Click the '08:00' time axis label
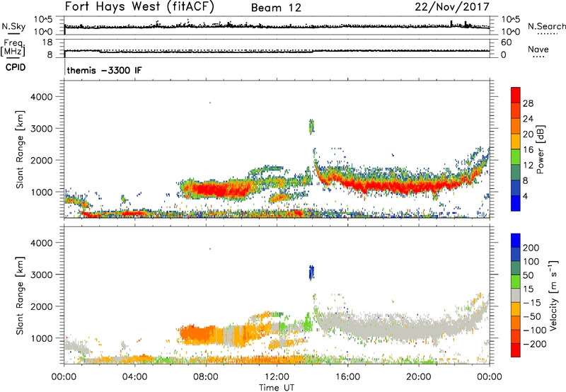Viewport: 566px width, 392px height. (x=206, y=377)
